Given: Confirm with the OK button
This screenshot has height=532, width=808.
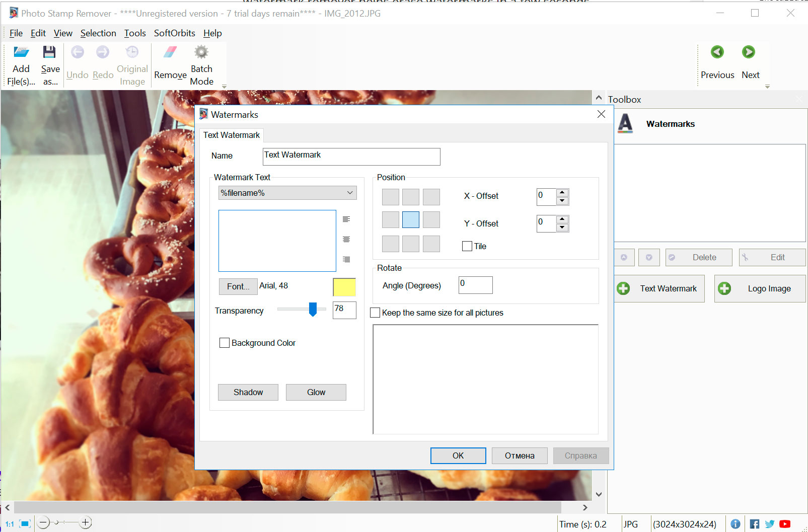Looking at the screenshot, I should [458, 455].
